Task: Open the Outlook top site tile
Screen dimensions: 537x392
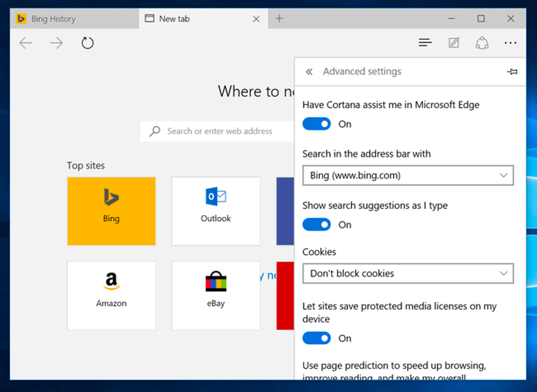Action: (x=216, y=211)
